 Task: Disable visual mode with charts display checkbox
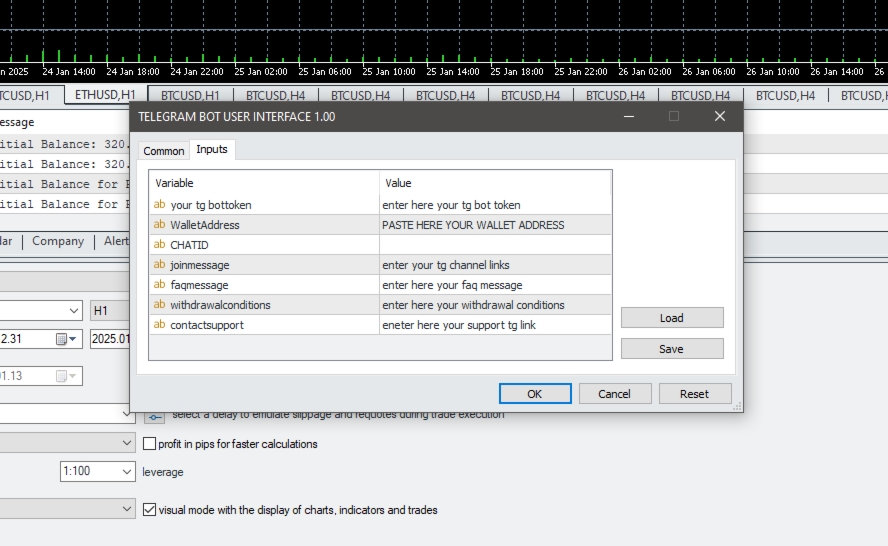coord(150,510)
